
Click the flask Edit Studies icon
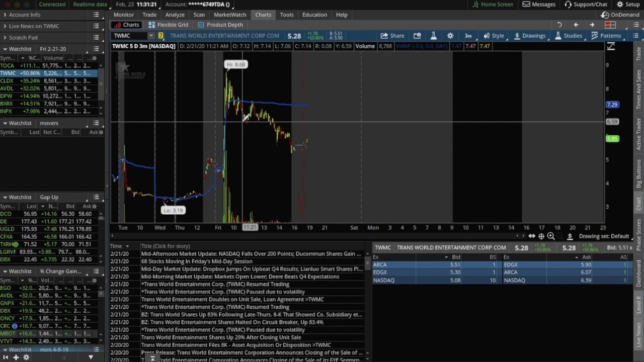click(433, 36)
